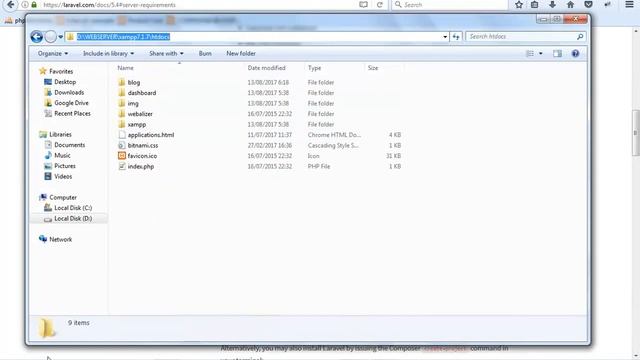Open Google Drive in navigation pane
The width and height of the screenshot is (640, 360).
tap(71, 103)
